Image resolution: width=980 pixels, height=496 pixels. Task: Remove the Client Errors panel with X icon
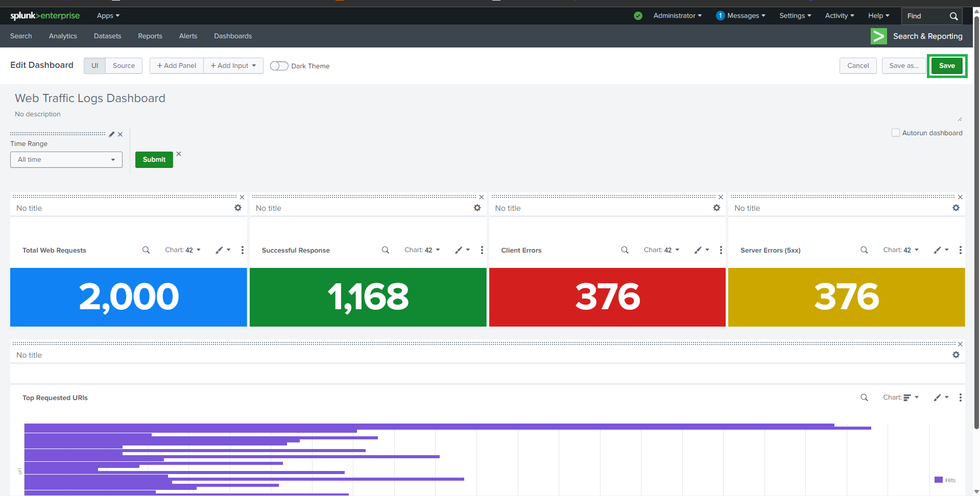721,197
